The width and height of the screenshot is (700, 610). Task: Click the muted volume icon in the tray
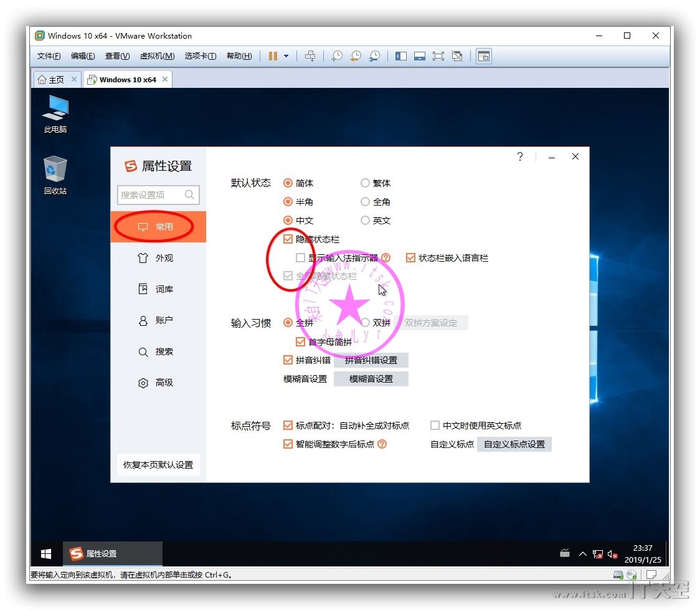pyautogui.click(x=613, y=554)
